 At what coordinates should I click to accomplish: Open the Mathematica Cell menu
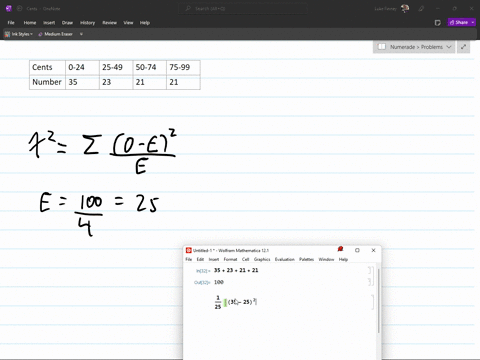click(x=246, y=259)
